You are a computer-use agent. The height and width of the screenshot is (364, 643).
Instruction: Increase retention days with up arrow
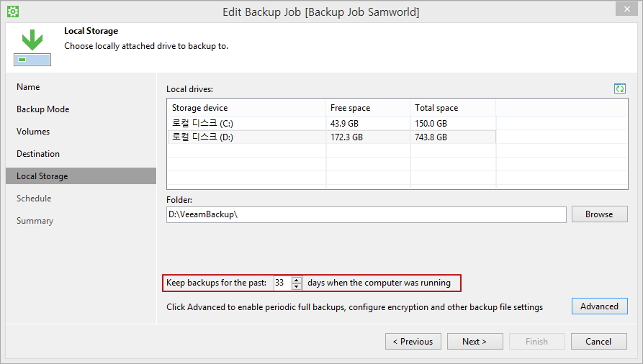297,280
